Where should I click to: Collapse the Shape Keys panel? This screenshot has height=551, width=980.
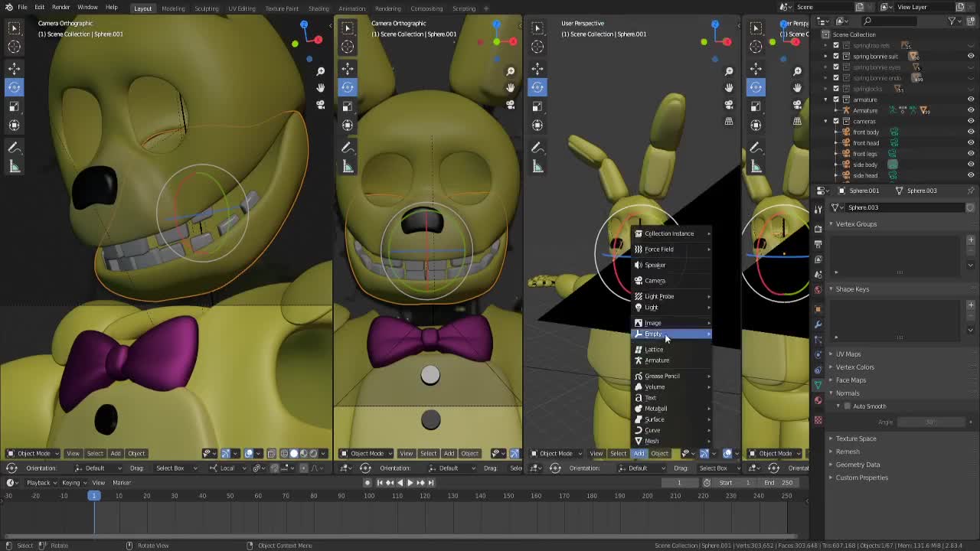(851, 289)
